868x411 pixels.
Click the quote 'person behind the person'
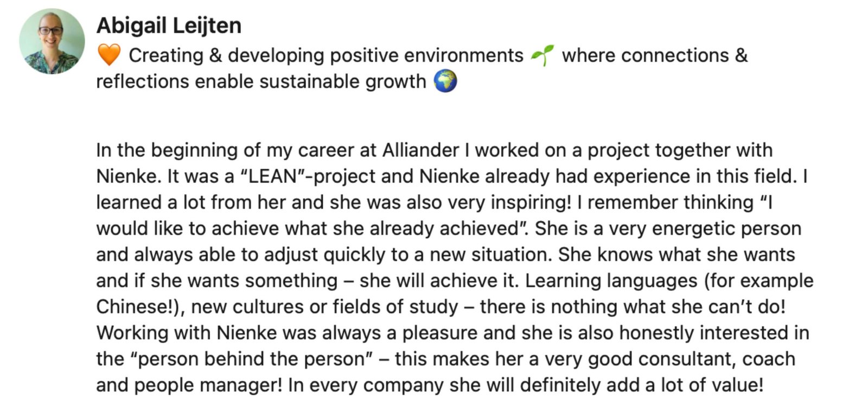[x=251, y=359]
